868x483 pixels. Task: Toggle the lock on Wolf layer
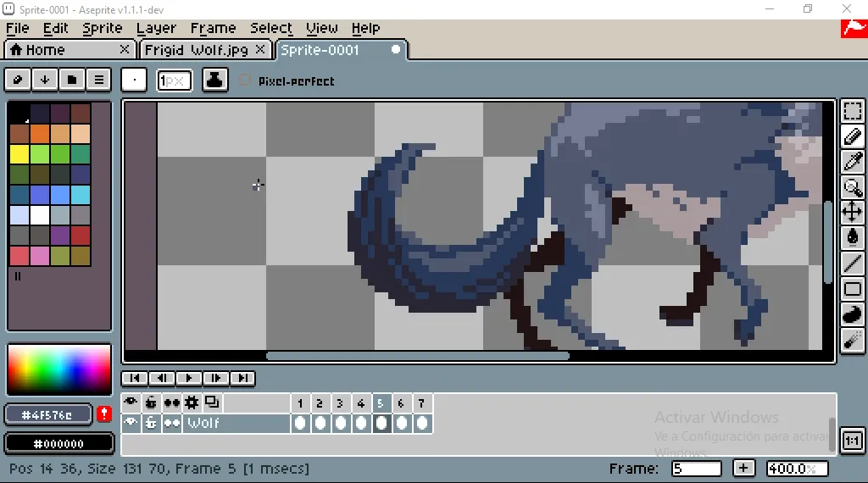click(151, 423)
